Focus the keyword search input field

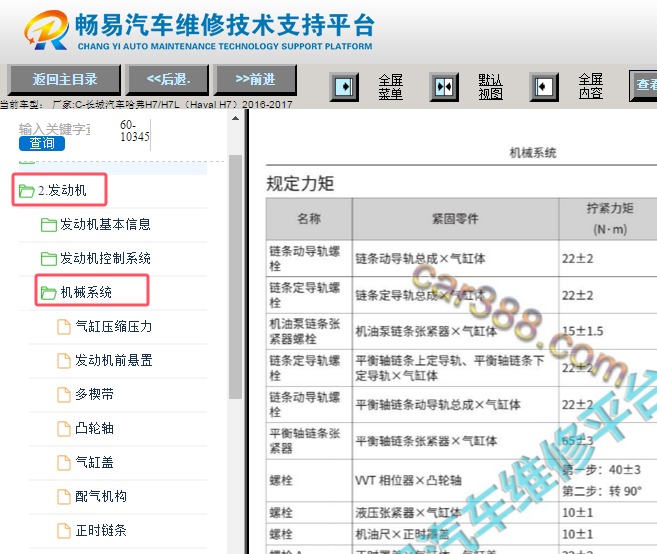coord(54,129)
